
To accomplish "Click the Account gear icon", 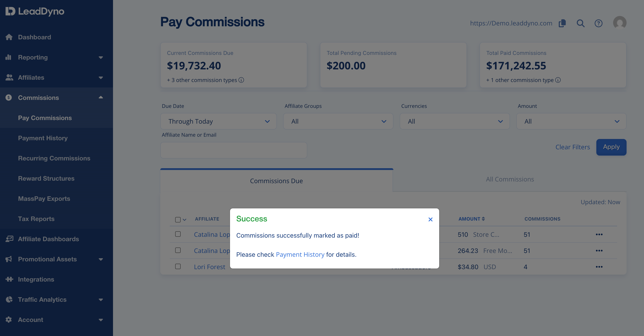I will 9,320.
